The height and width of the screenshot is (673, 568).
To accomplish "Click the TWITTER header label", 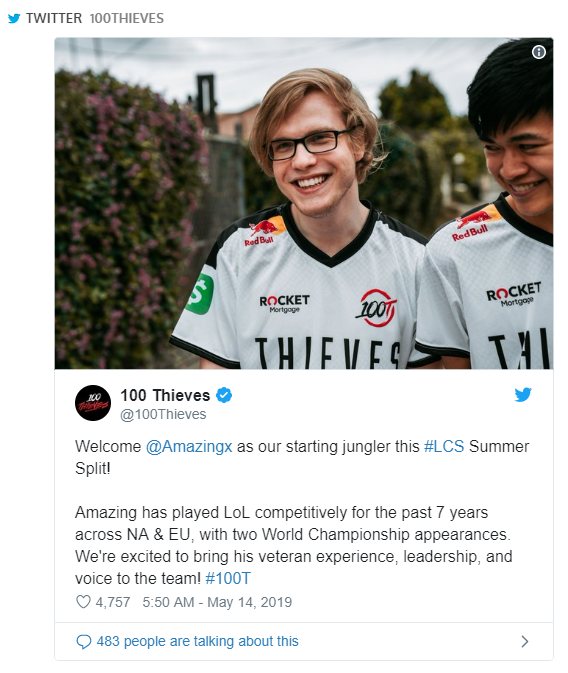I will pos(54,18).
